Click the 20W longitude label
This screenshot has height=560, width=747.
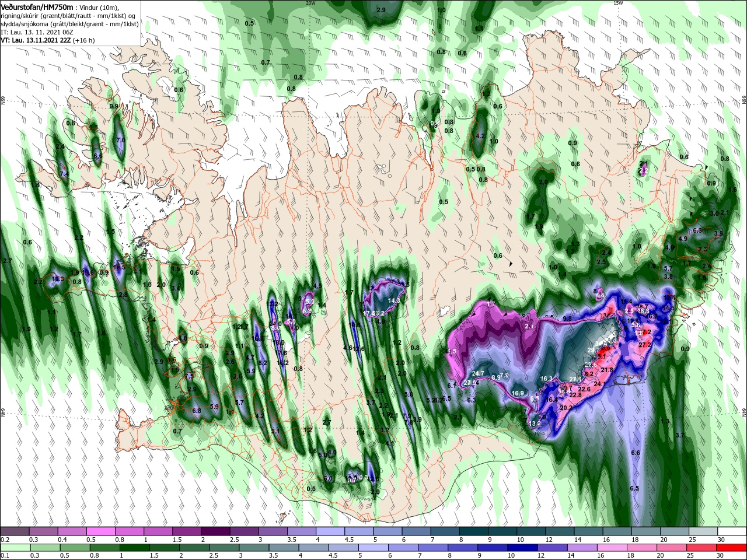[x=310, y=3]
